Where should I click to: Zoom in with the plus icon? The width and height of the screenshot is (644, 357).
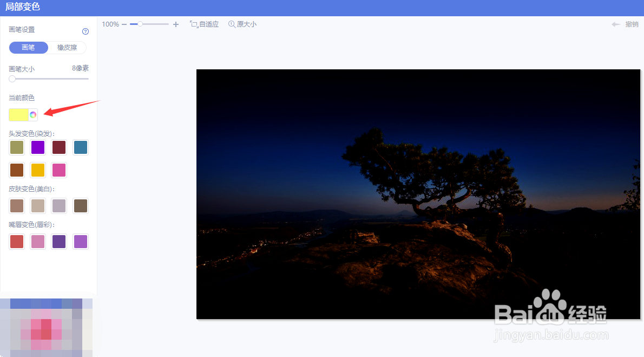[175, 24]
